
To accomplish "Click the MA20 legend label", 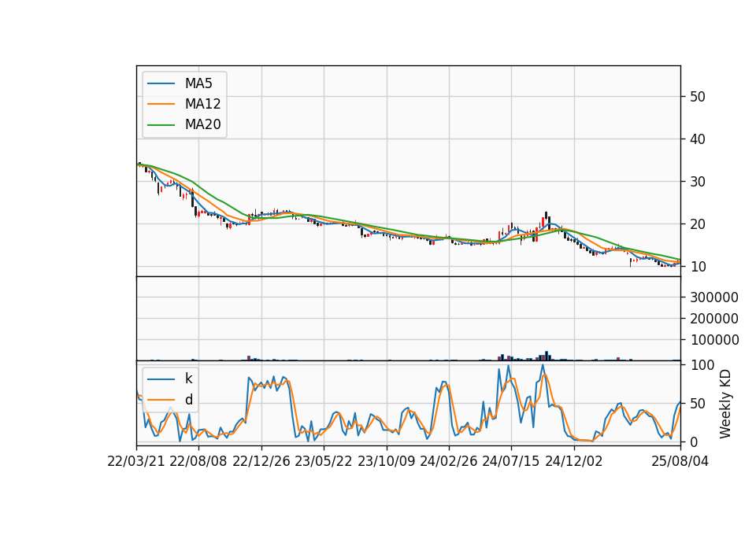I will pyautogui.click(x=202, y=125).
